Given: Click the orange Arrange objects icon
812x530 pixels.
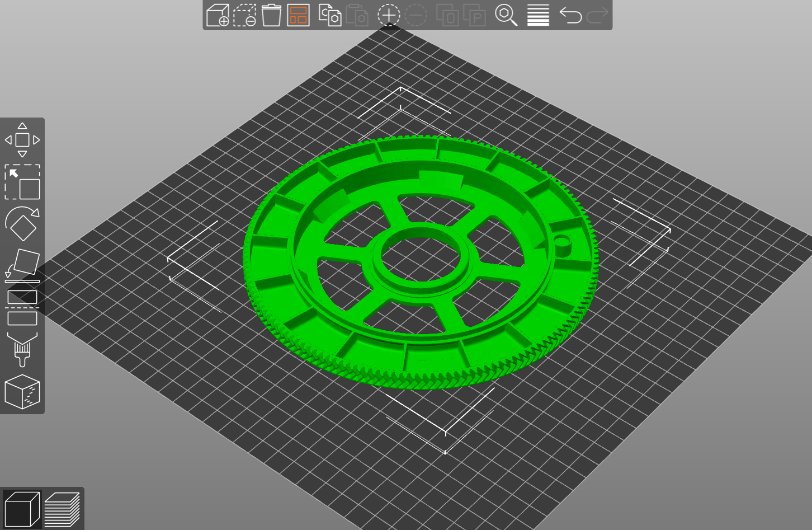Looking at the screenshot, I should [298, 15].
